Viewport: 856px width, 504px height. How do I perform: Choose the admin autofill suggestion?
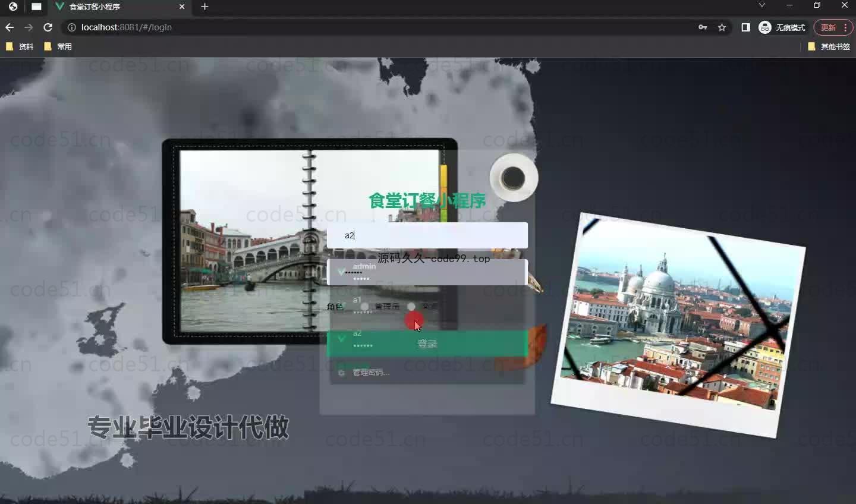[427, 272]
